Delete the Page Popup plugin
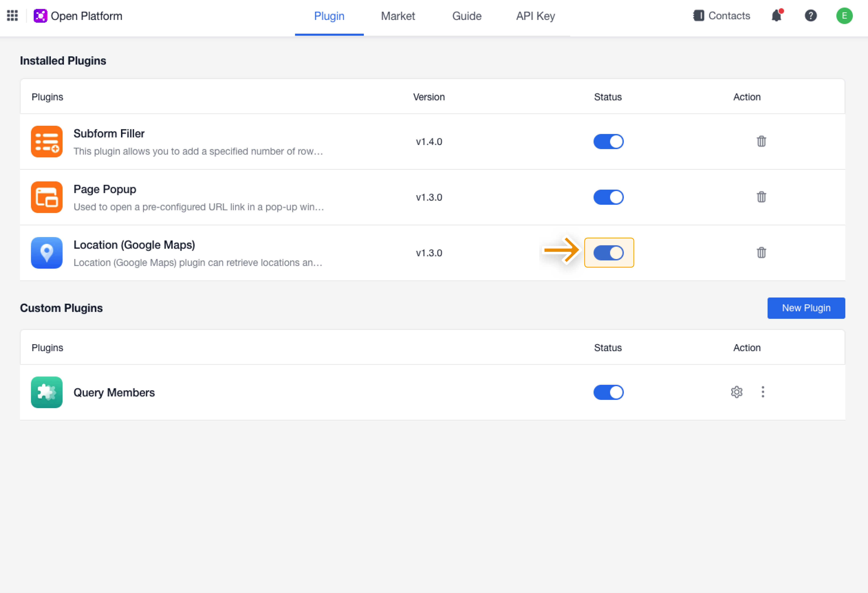Image resolution: width=868 pixels, height=593 pixels. pos(761,197)
